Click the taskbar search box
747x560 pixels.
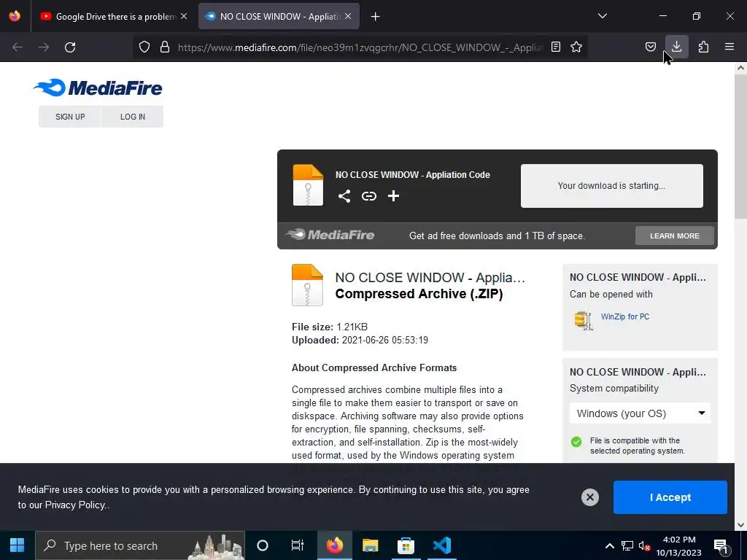click(140, 545)
